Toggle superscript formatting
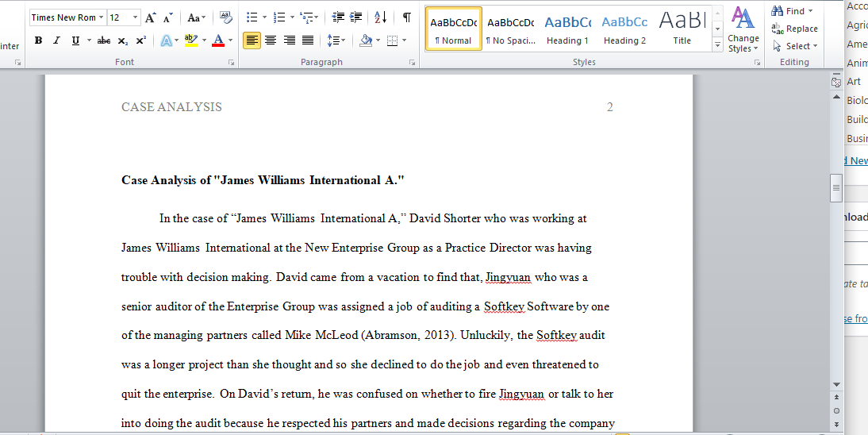This screenshot has height=435, width=868. click(x=141, y=40)
